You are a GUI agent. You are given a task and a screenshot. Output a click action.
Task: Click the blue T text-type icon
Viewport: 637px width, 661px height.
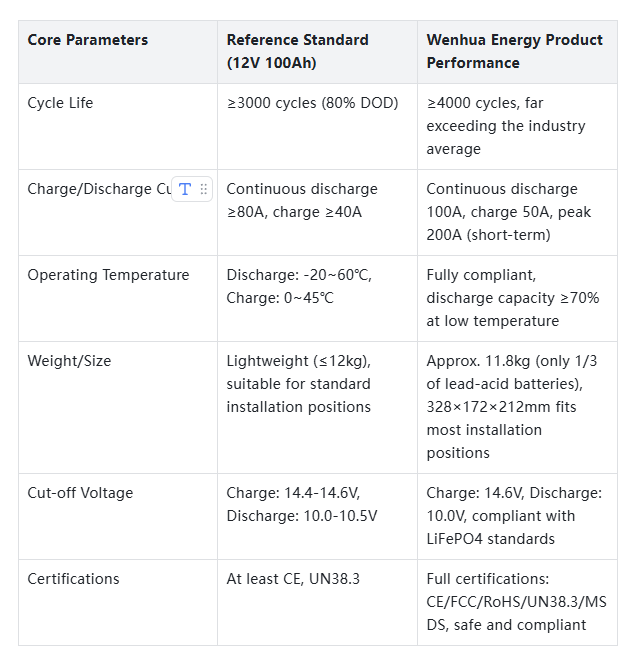click(184, 189)
